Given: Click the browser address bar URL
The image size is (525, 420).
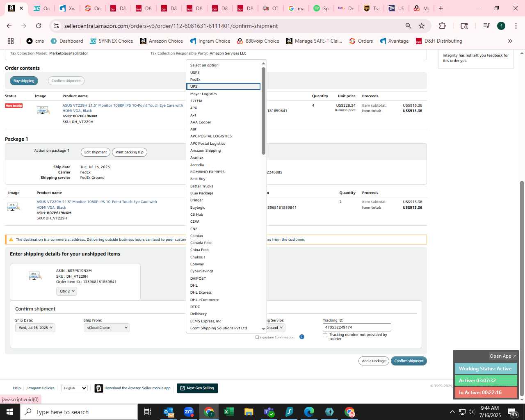Looking at the screenshot, I should (171, 26).
